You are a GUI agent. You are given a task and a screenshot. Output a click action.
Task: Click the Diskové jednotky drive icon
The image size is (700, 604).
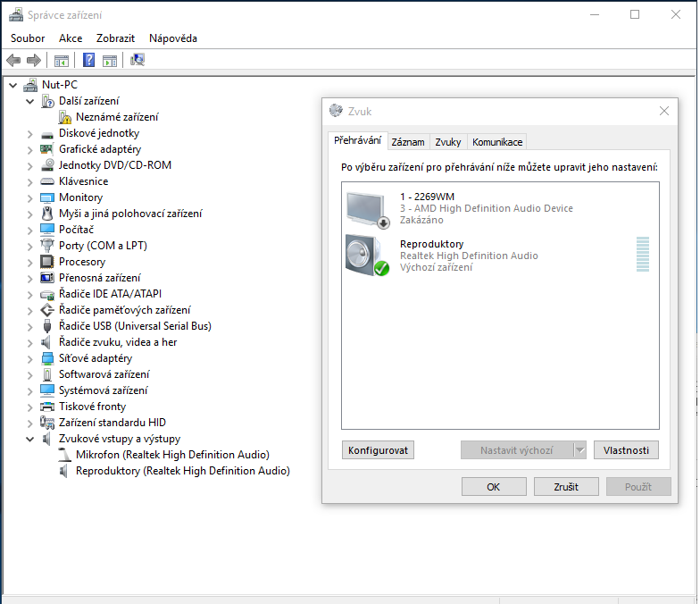[x=47, y=134]
